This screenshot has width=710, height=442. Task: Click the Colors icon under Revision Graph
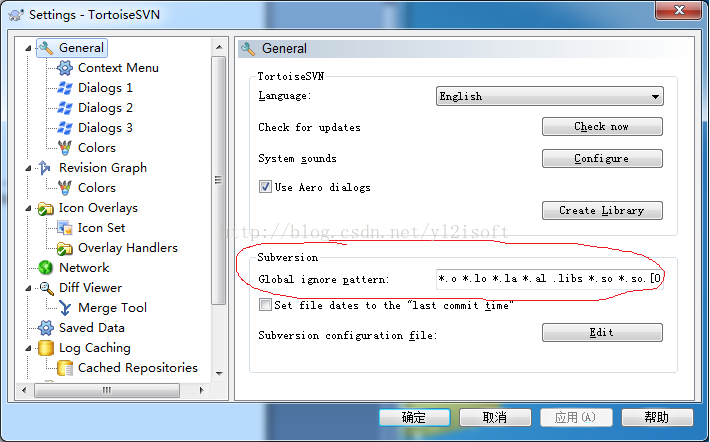coord(65,187)
